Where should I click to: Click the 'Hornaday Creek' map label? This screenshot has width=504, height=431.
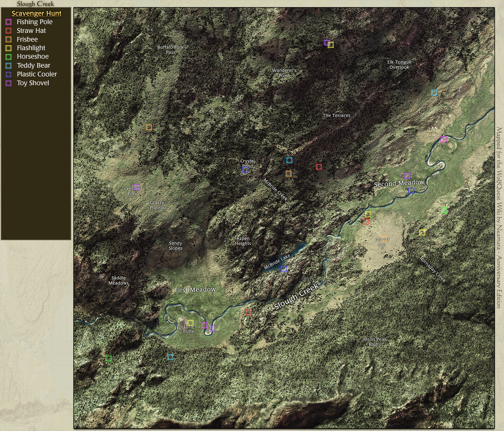click(x=433, y=269)
